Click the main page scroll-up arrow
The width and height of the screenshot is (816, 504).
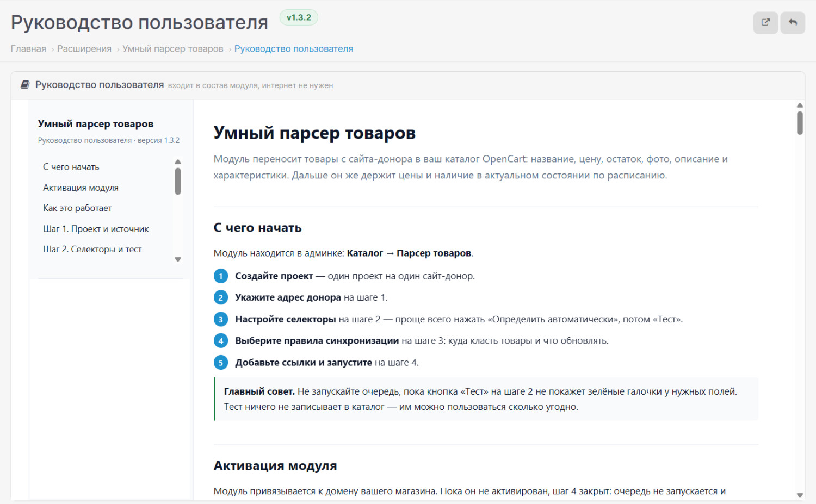coord(800,105)
